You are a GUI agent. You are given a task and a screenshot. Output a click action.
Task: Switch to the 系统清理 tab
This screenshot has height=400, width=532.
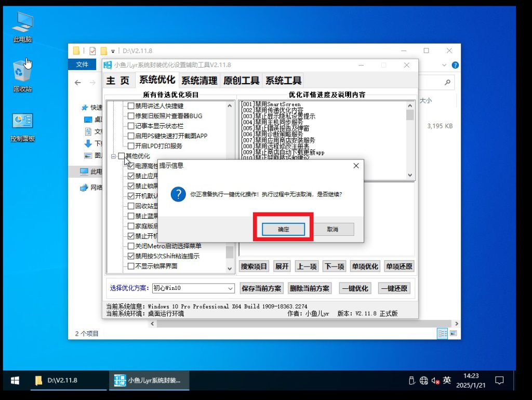[x=199, y=81]
